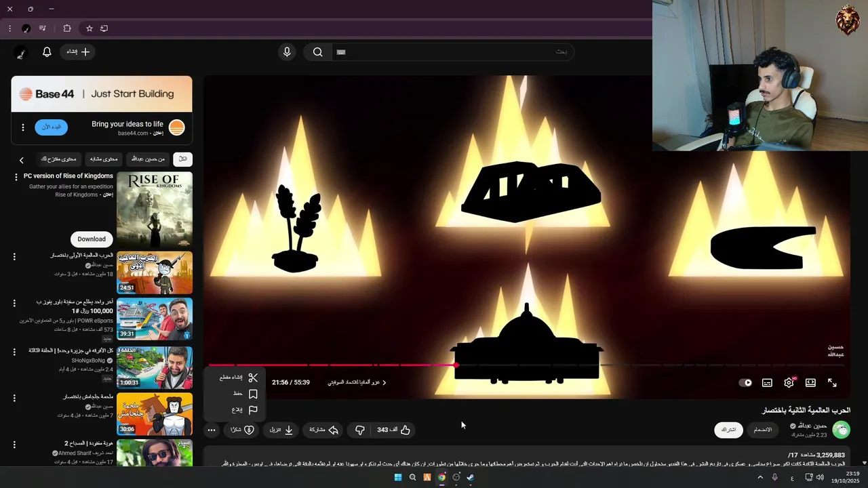The image size is (868, 488).
Task: Dislike the video with thumbs-down
Action: [x=360, y=430]
